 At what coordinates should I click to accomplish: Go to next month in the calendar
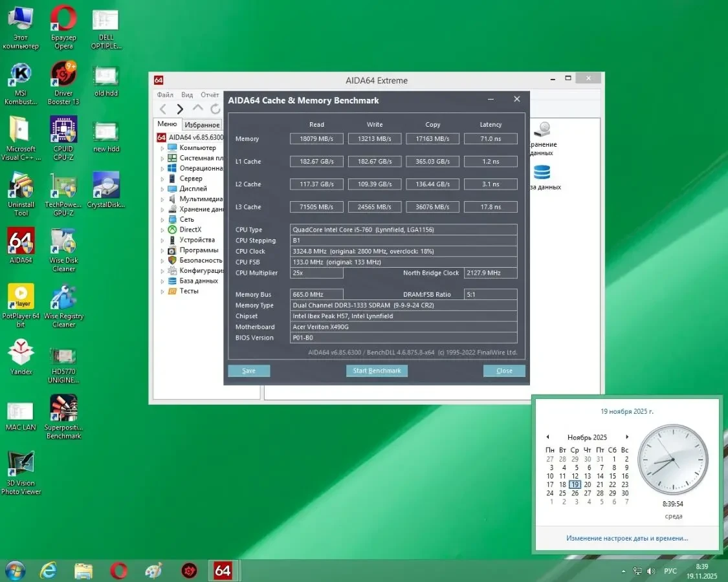(x=626, y=436)
